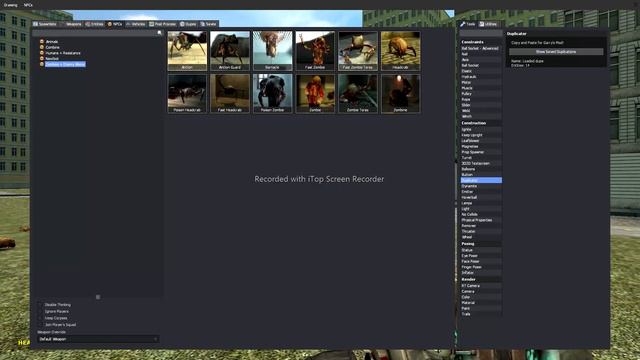Open the Humans + Resistance category
Screen dimensions: 640x360
point(63,53)
